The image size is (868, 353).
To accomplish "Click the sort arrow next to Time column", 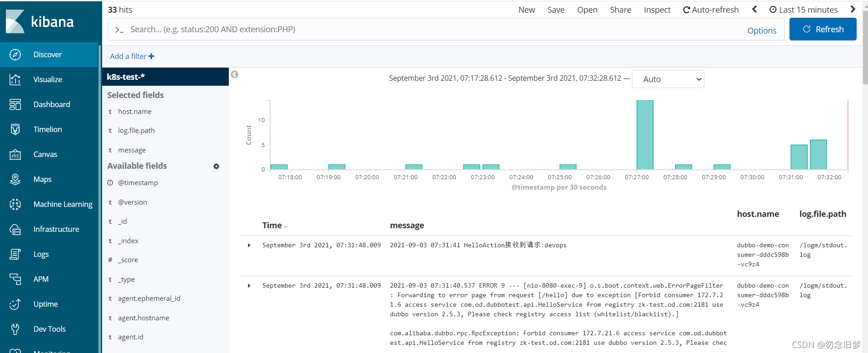I will [x=286, y=226].
